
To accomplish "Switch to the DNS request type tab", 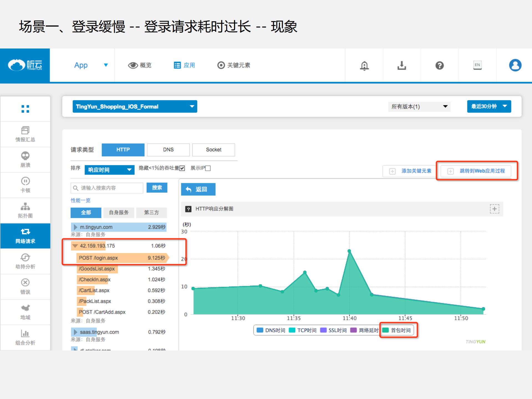I will tap(168, 150).
